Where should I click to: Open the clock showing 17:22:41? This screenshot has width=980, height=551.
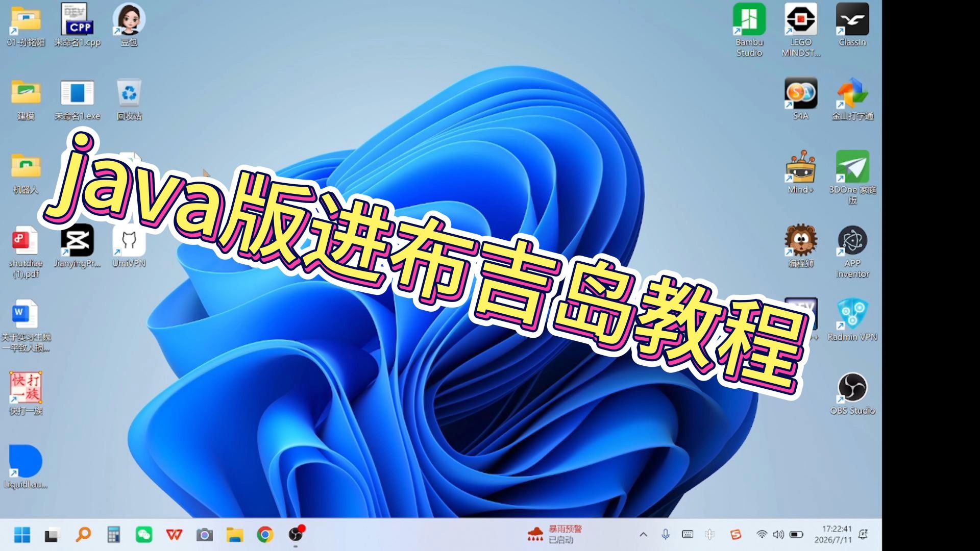coord(832,534)
